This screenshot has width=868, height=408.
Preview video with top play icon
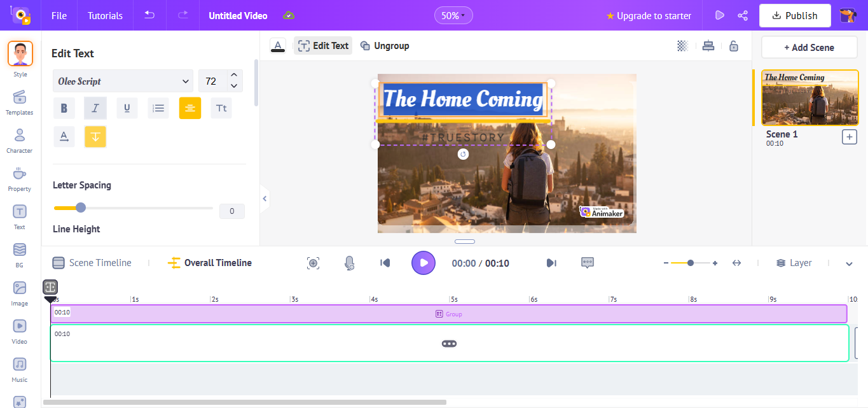[720, 15]
